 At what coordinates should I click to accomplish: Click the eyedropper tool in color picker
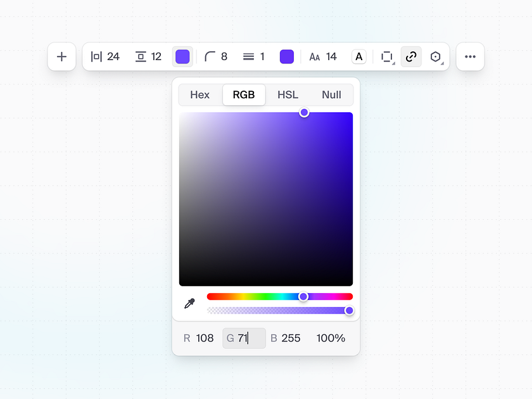coord(189,303)
